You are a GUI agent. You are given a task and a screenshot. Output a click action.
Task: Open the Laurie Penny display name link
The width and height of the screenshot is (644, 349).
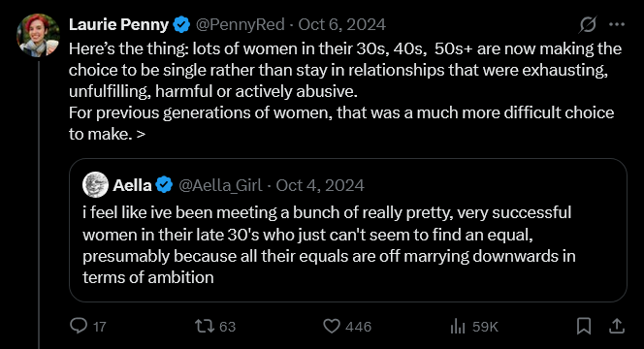click(118, 24)
